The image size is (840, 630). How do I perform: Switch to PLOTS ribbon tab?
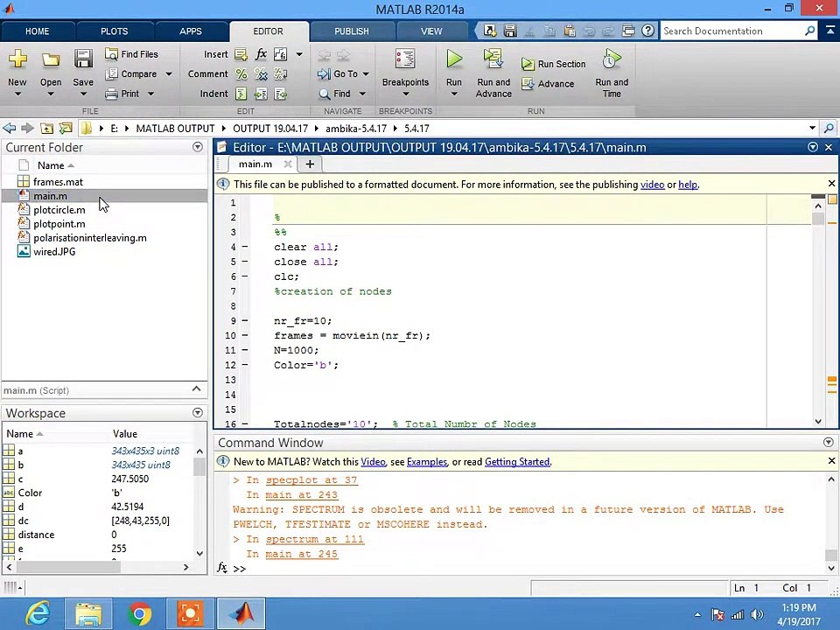(x=115, y=31)
